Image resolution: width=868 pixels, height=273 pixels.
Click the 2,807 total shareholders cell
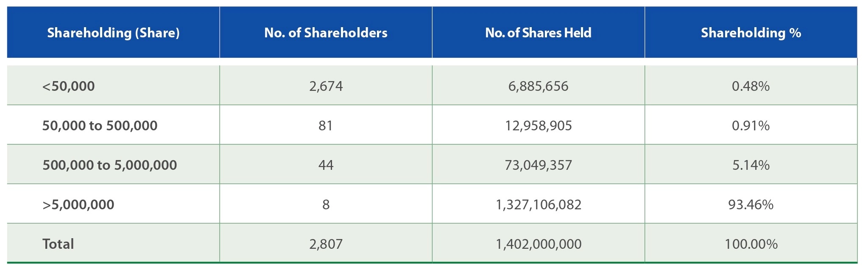click(326, 244)
